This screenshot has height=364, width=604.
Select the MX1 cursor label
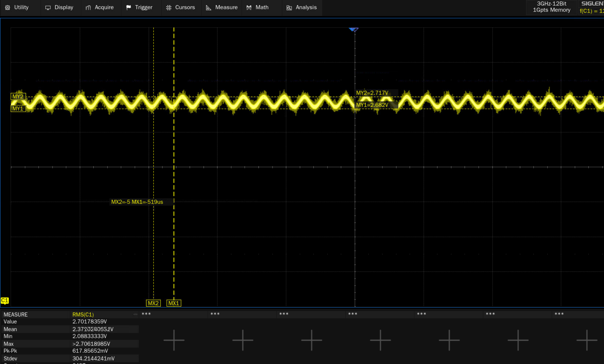174,303
